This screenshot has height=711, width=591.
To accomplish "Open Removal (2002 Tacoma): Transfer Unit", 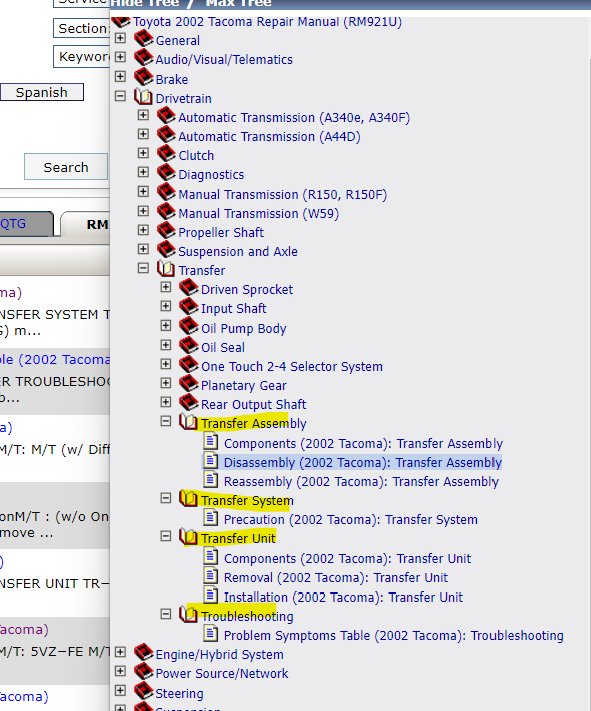I will pos(336,578).
